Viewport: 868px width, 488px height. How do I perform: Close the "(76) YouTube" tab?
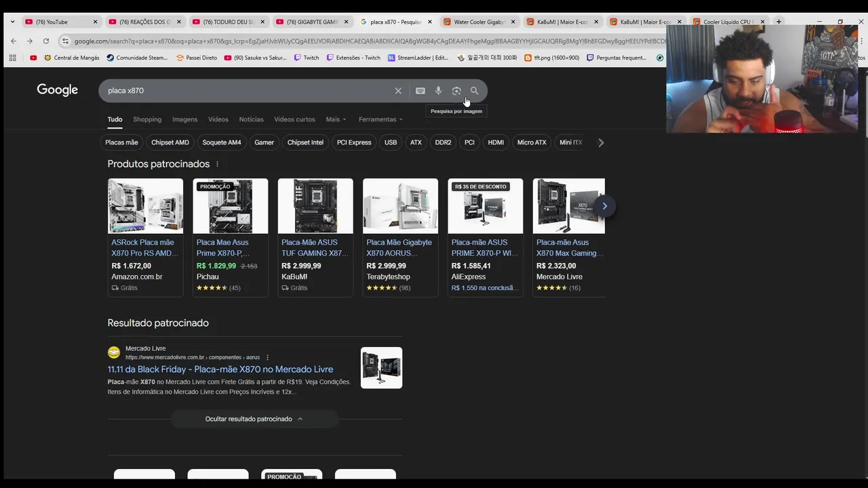click(x=95, y=22)
